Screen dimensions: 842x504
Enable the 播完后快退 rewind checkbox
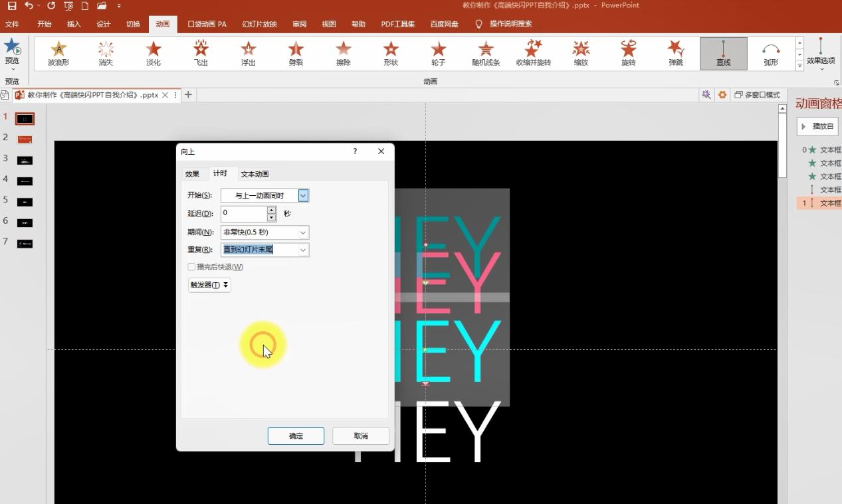pos(191,266)
